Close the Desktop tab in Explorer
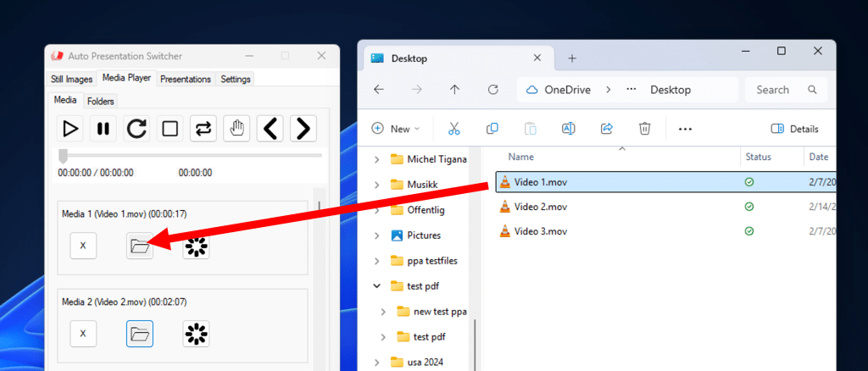The image size is (868, 371). (537, 58)
